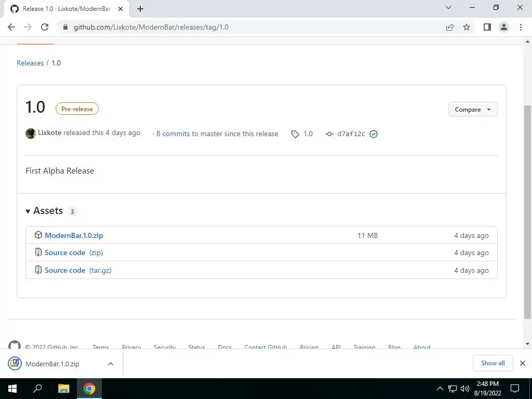This screenshot has height=399, width=532.
Task: Show hidden system tray icons
Action: [440, 389]
